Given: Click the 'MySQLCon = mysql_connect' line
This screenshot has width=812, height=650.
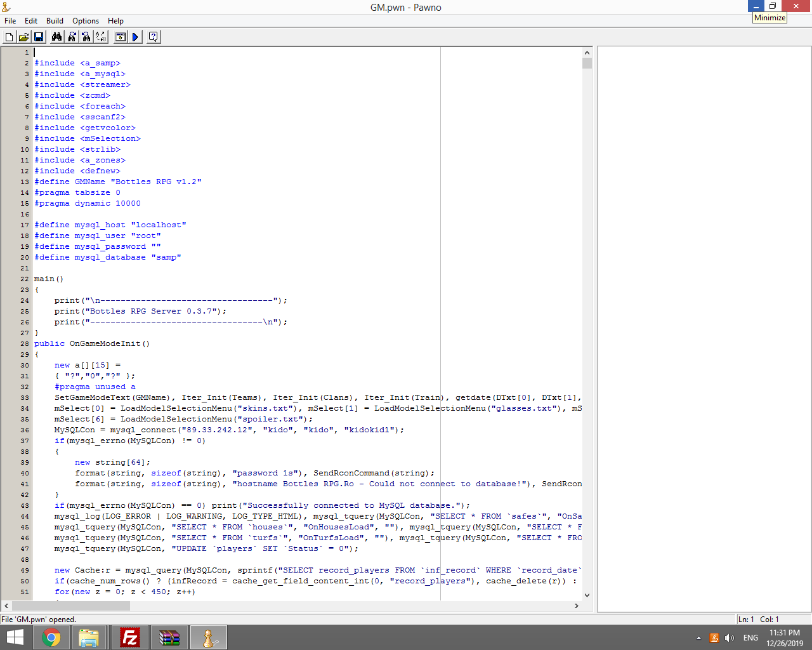Looking at the screenshot, I should (229, 430).
